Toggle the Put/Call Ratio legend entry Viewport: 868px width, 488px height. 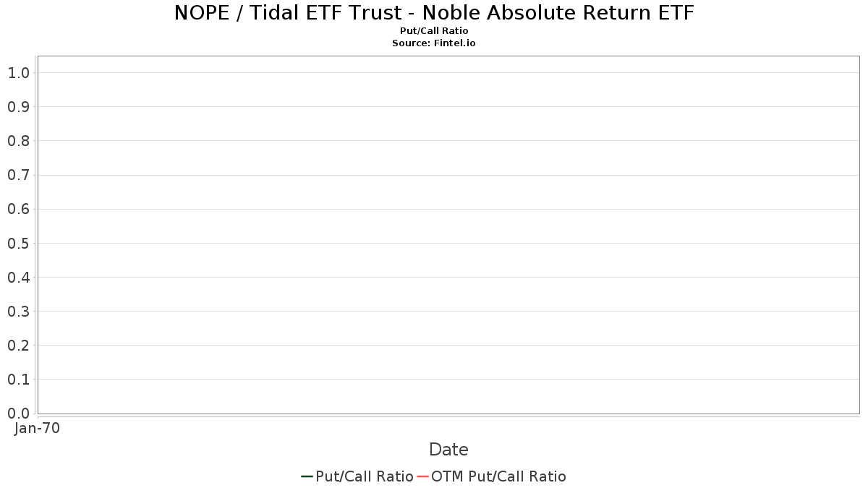point(357,476)
